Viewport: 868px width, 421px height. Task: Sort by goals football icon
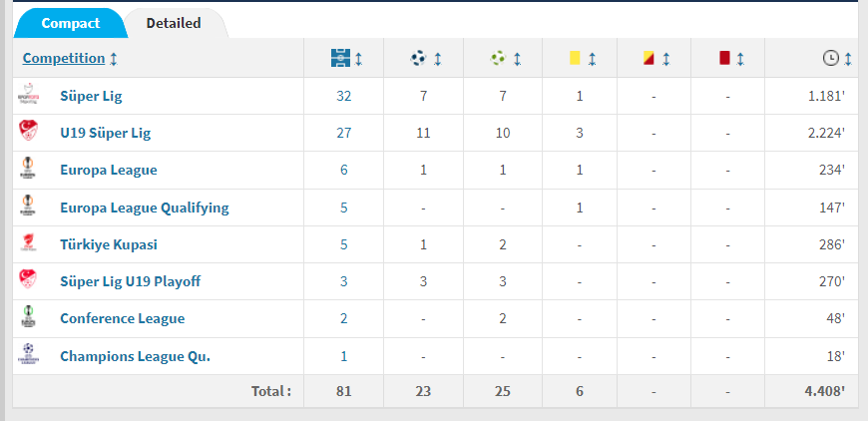(x=418, y=58)
